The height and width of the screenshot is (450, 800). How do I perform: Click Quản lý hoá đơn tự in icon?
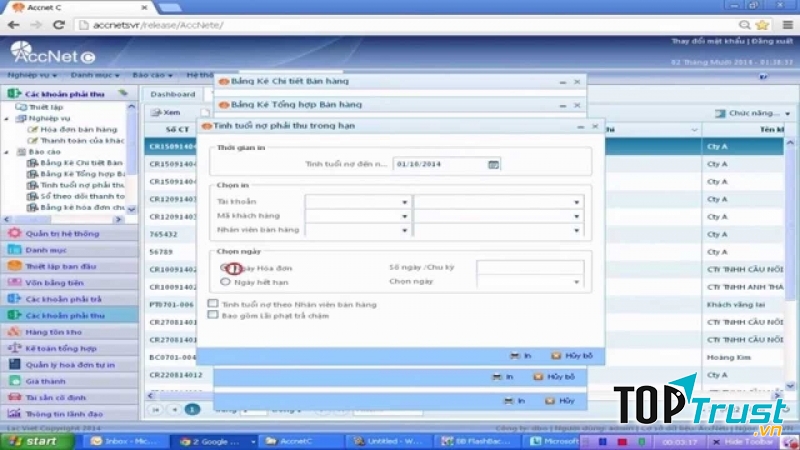pos(14,364)
